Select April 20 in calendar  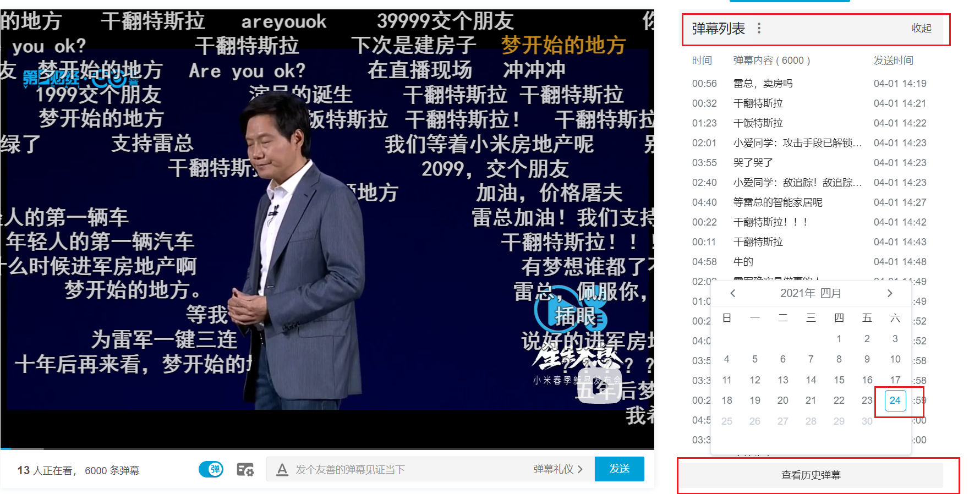click(782, 400)
